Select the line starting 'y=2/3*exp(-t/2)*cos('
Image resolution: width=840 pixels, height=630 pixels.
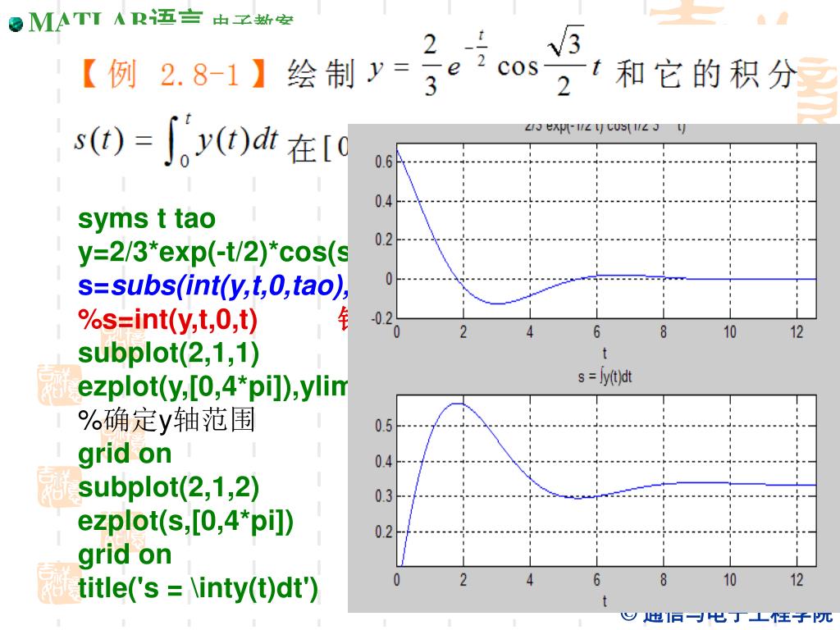[x=212, y=253]
